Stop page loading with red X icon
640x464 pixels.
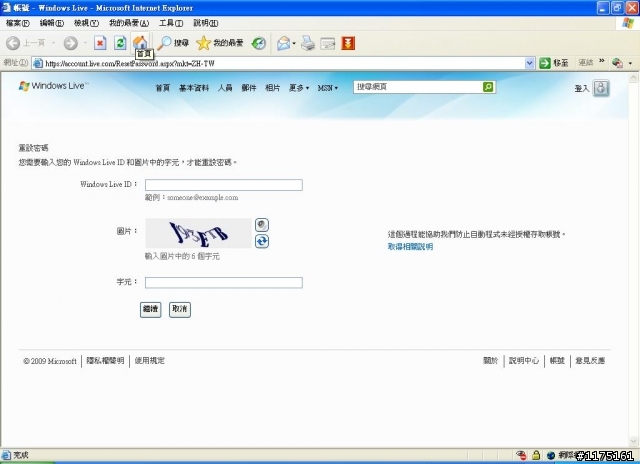pyautogui.click(x=100, y=43)
